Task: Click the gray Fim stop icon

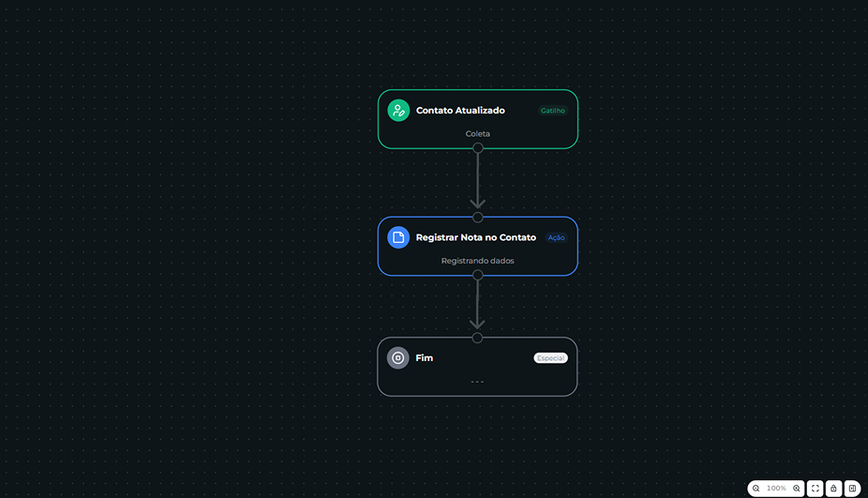Action: [x=397, y=358]
